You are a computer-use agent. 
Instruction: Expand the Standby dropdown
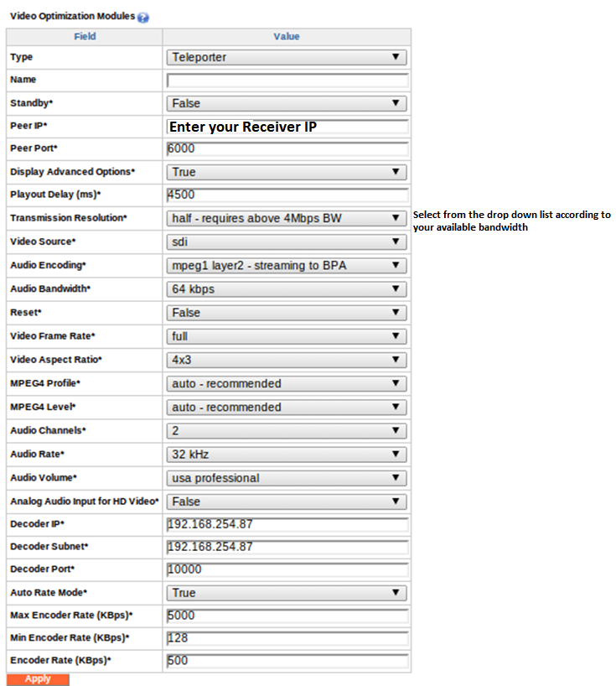287,104
